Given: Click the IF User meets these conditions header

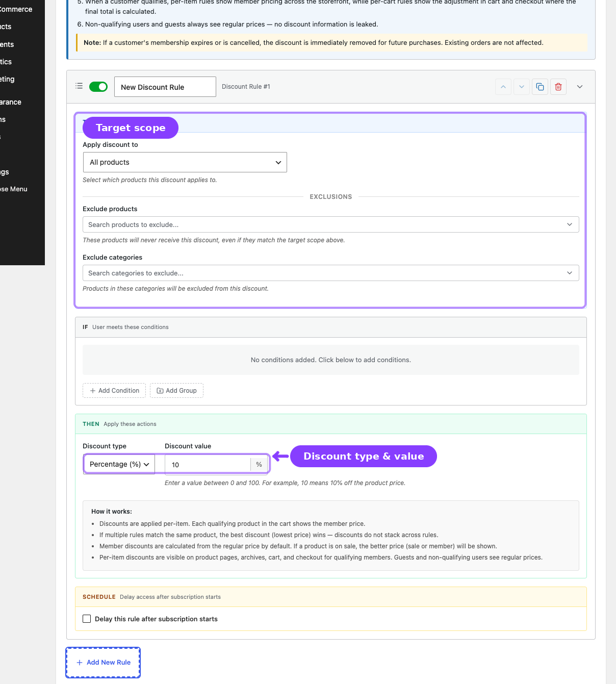Looking at the screenshot, I should [331, 327].
